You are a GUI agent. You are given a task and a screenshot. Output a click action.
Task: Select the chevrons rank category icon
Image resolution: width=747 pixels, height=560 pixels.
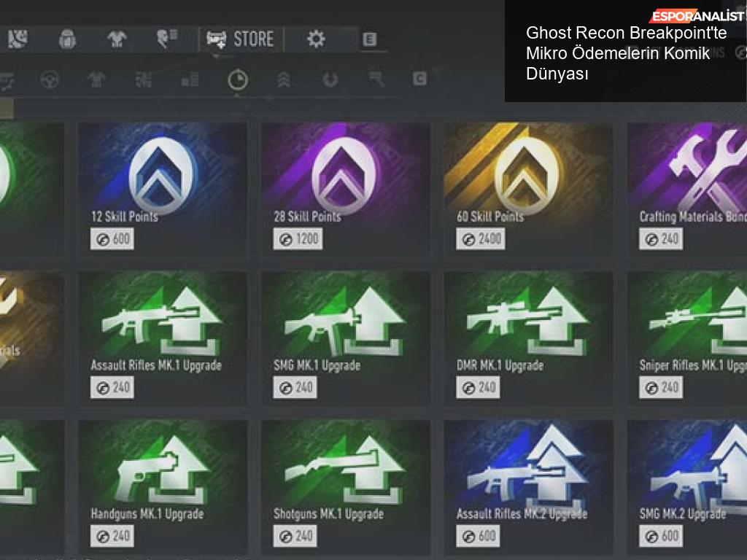coord(284,79)
